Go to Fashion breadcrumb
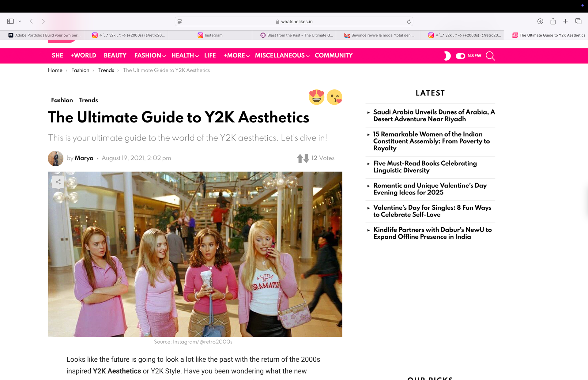 (x=80, y=70)
